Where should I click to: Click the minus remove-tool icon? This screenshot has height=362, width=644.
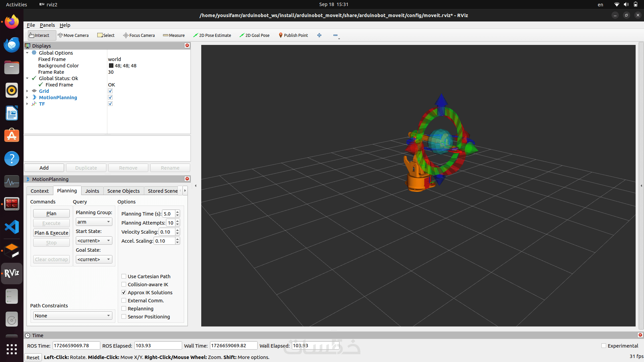point(335,35)
